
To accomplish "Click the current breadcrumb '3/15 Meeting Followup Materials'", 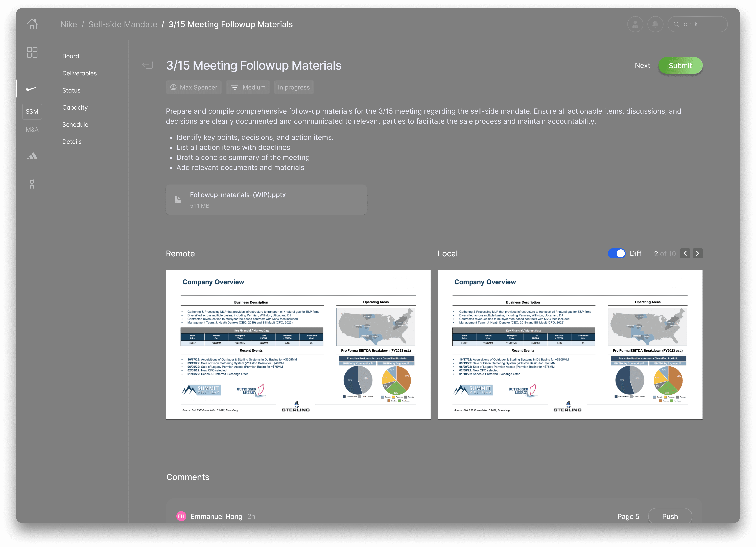I will tap(231, 24).
